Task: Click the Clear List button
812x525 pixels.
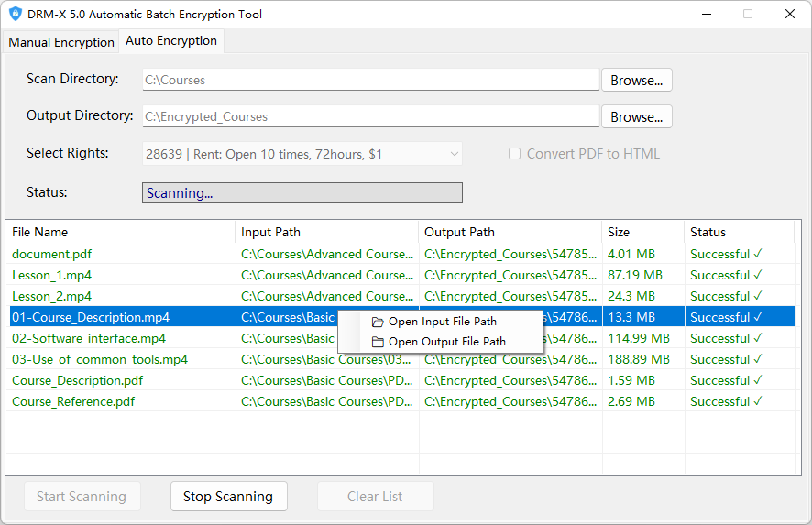Action: (x=375, y=497)
